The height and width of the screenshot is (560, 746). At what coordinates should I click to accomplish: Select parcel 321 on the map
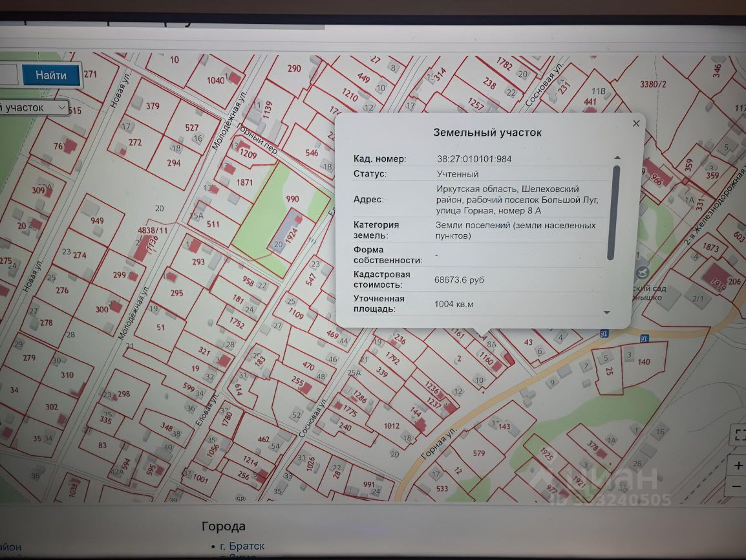pos(204,350)
